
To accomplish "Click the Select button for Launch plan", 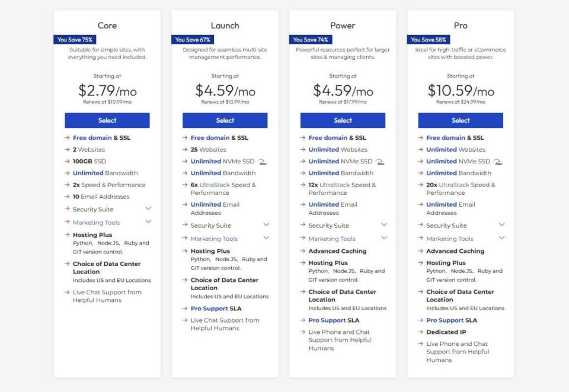I will click(x=225, y=120).
